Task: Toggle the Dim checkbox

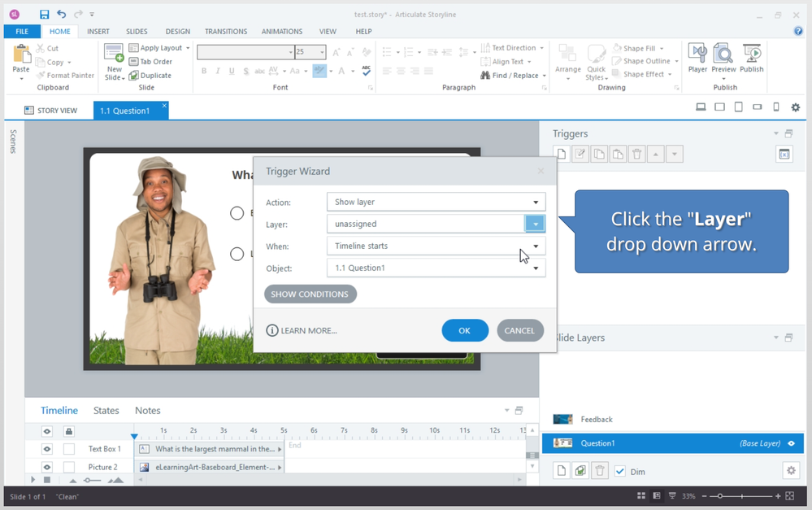Action: (620, 471)
